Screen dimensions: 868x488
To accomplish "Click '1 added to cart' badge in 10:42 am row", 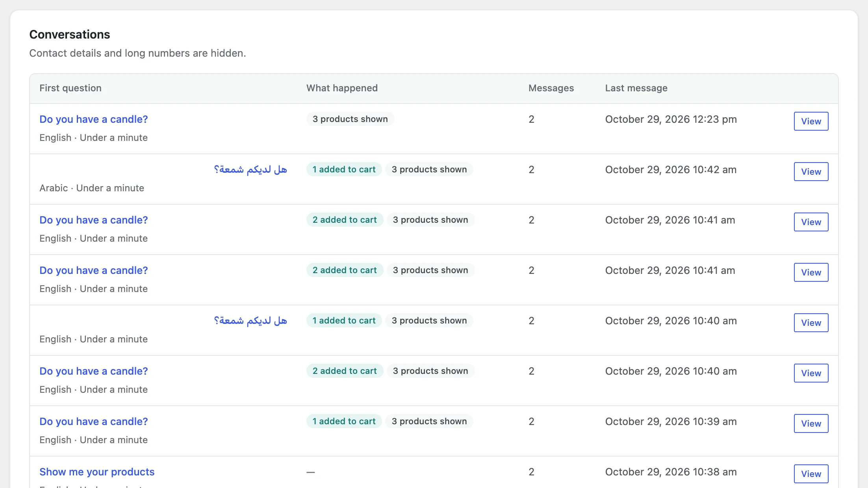I will click(x=344, y=169).
